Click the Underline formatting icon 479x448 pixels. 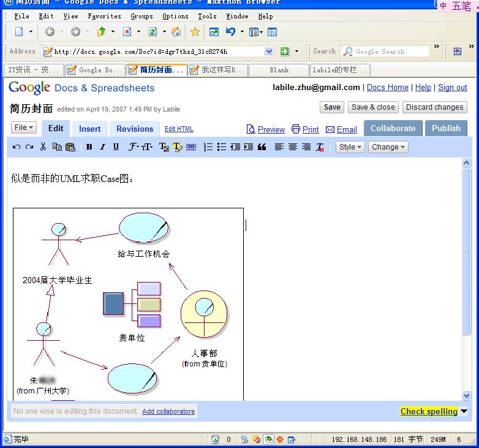pos(116,147)
